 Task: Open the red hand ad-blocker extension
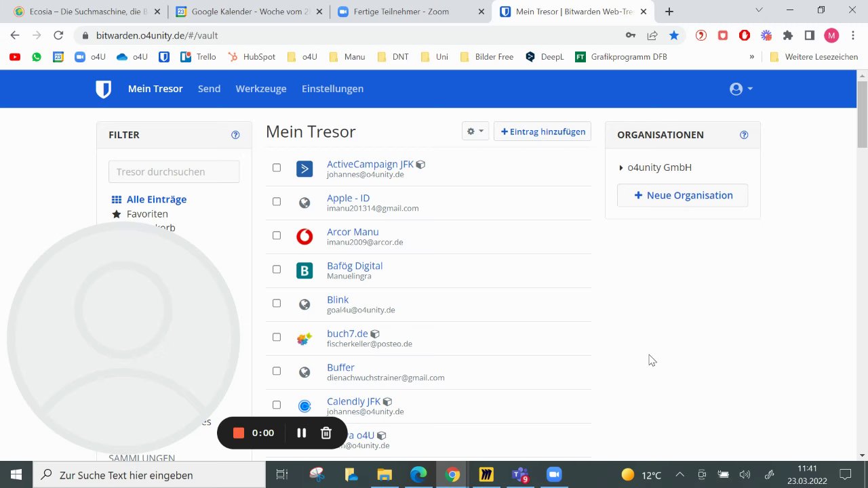click(745, 35)
